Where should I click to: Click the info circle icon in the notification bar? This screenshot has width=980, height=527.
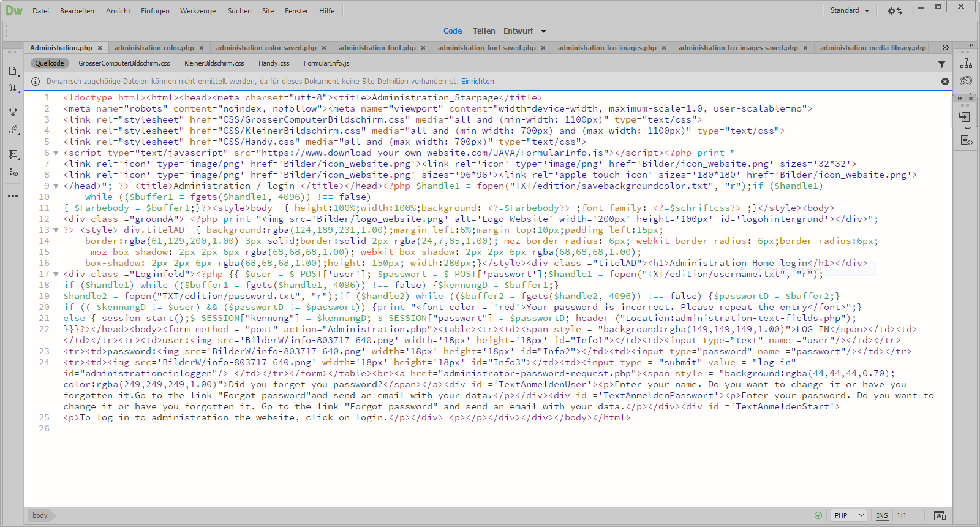point(36,82)
